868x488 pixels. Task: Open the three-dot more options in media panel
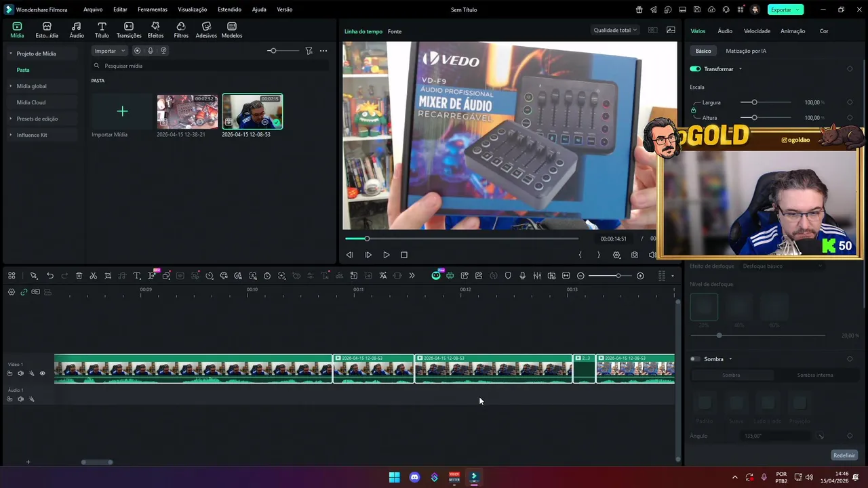pyautogui.click(x=323, y=51)
